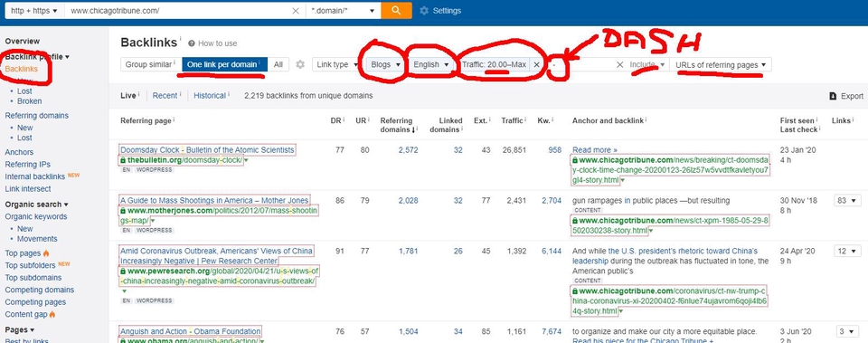Open Organic keywords in sidebar

pos(36,216)
